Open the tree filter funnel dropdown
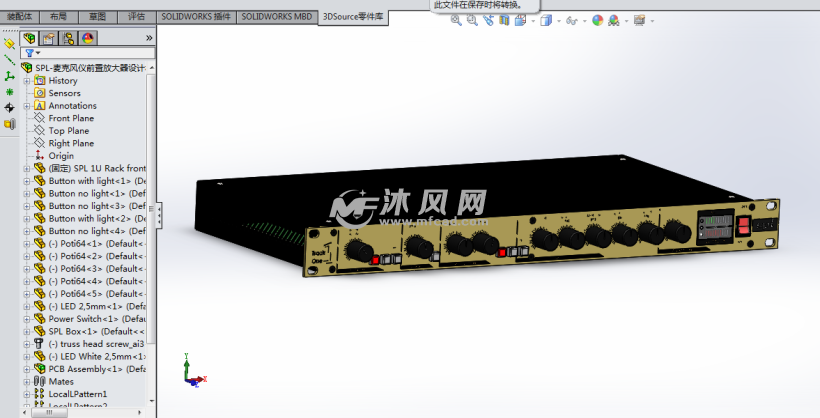Image resolution: width=820 pixels, height=418 pixels. tap(32, 53)
